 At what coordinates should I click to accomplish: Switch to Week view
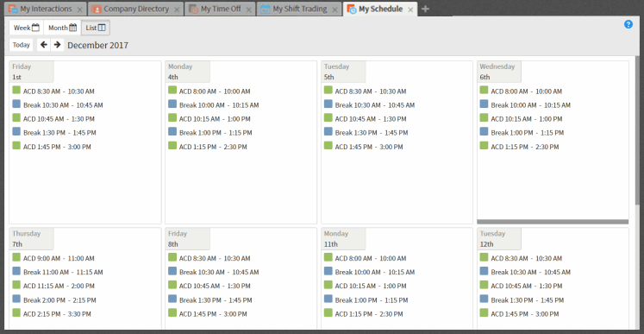[26, 28]
